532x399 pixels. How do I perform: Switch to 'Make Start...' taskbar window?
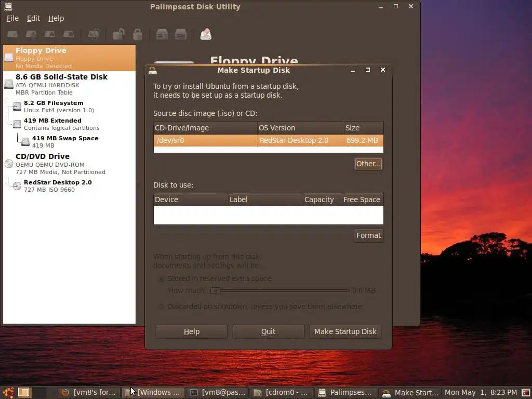click(410, 393)
